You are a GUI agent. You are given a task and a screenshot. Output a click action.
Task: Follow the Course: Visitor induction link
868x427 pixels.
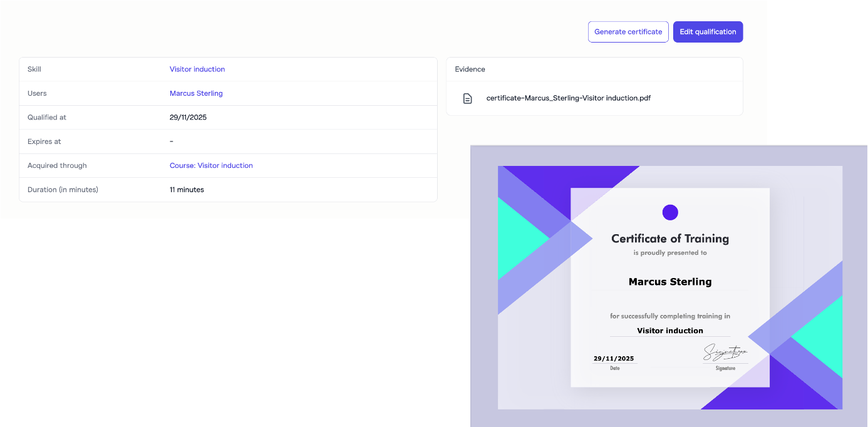click(211, 166)
